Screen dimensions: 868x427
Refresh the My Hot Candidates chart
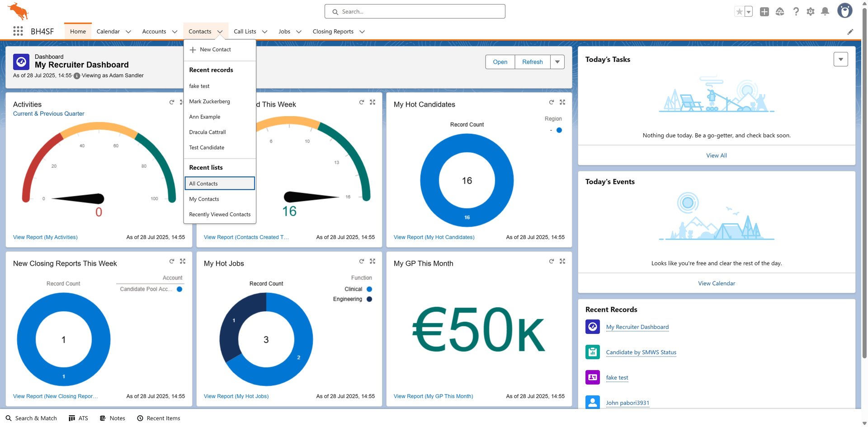552,103
